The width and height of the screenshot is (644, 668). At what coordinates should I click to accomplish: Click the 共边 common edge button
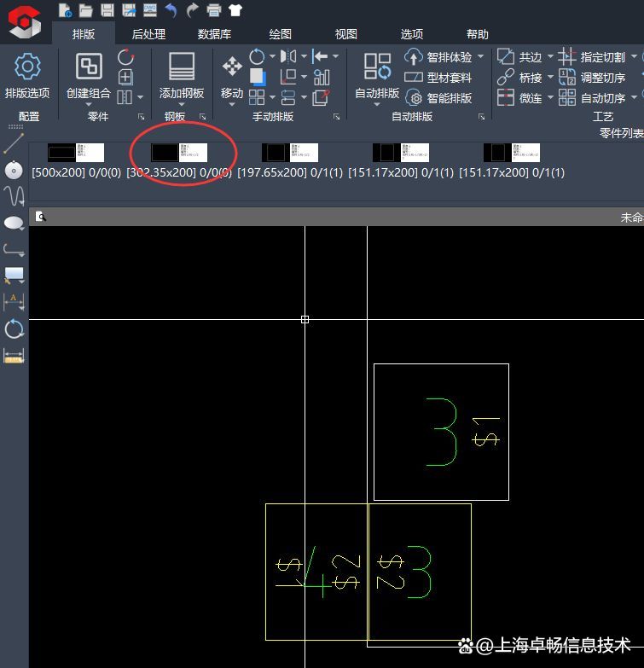(519, 57)
